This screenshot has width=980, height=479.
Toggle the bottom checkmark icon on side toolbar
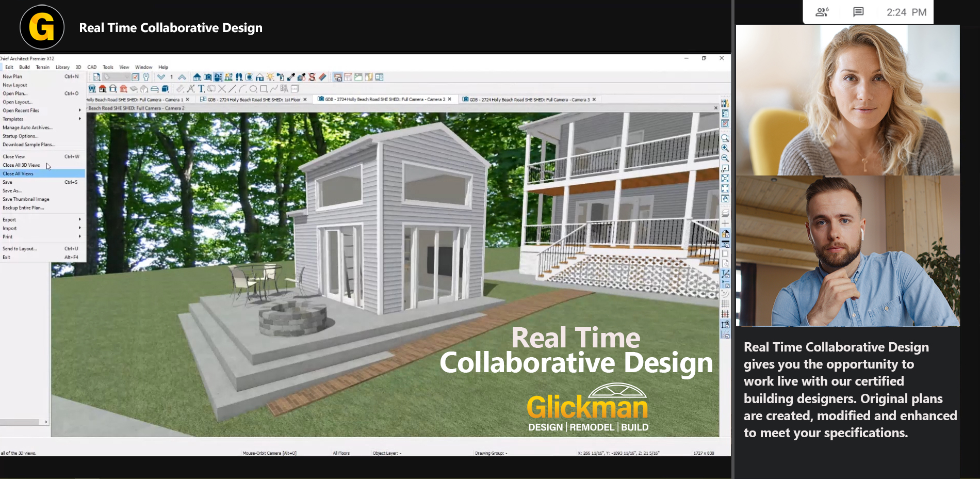click(x=725, y=334)
